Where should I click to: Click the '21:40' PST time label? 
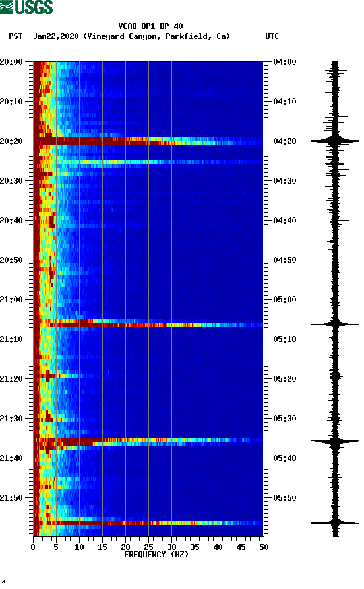12,458
